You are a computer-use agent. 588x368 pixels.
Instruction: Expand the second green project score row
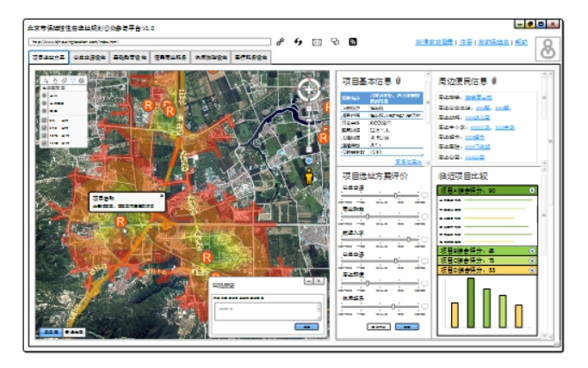click(x=532, y=250)
